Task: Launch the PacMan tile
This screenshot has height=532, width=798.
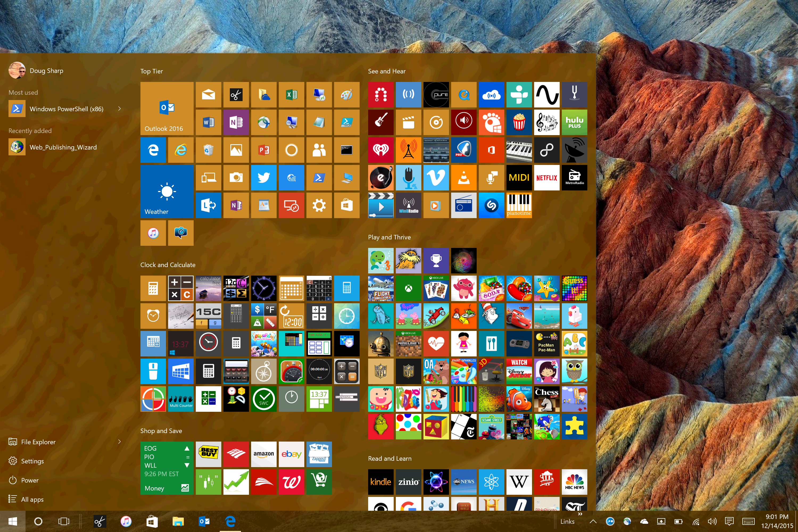Action: (x=547, y=343)
